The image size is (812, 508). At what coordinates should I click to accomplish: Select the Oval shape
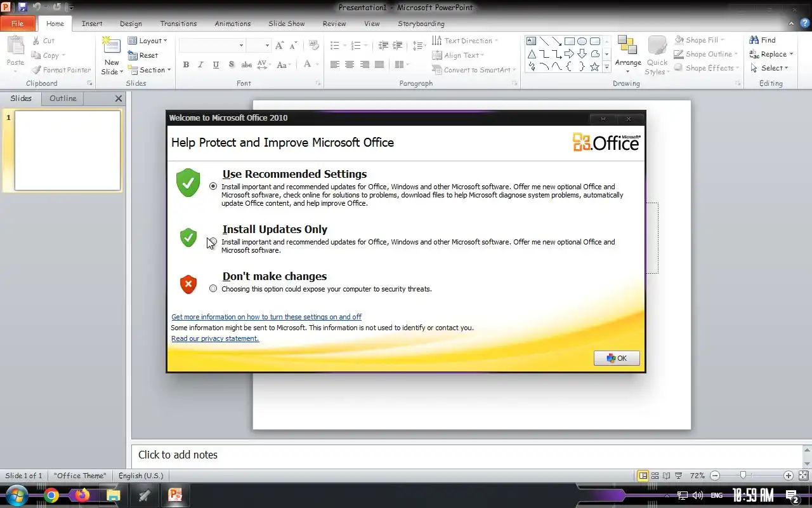(582, 41)
